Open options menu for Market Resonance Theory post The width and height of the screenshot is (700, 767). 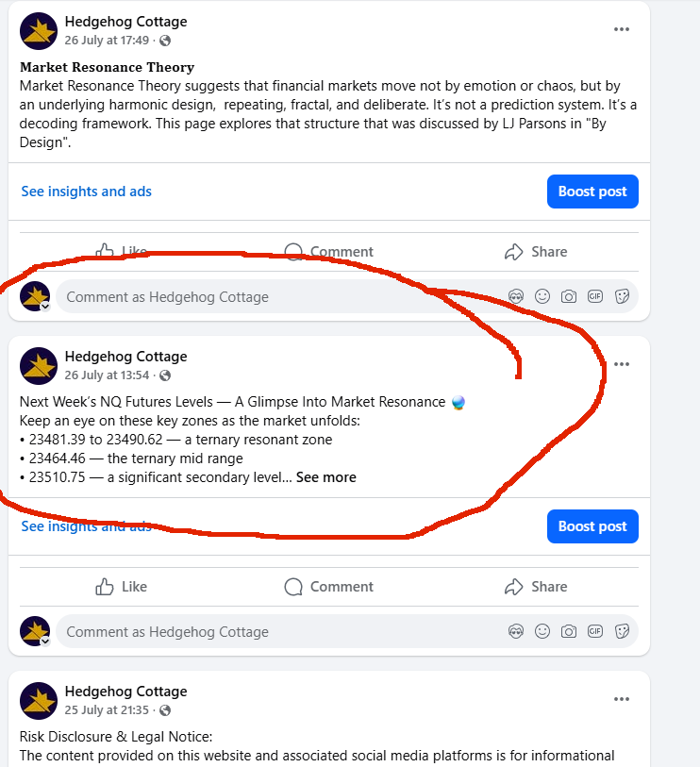tap(622, 29)
